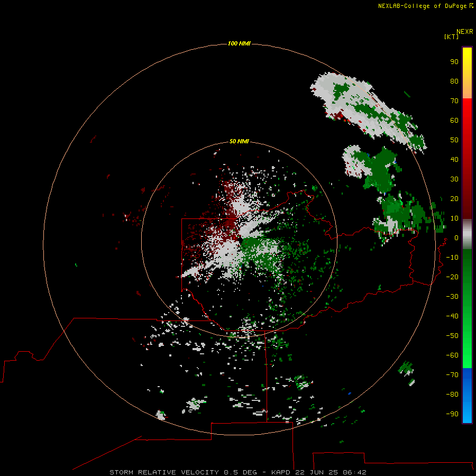Viewport: 476px width, 476px height.
Task: Click the 10 value on velocity scale
Action: coord(454,218)
